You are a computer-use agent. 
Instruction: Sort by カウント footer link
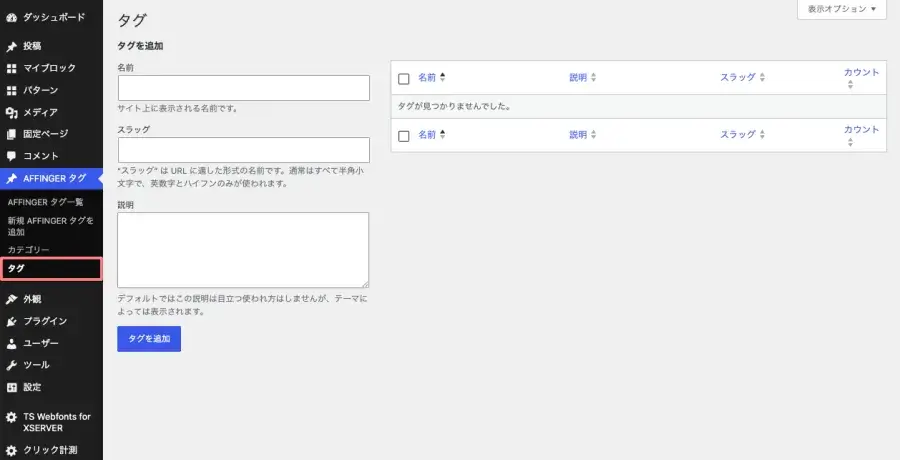[x=861, y=130]
